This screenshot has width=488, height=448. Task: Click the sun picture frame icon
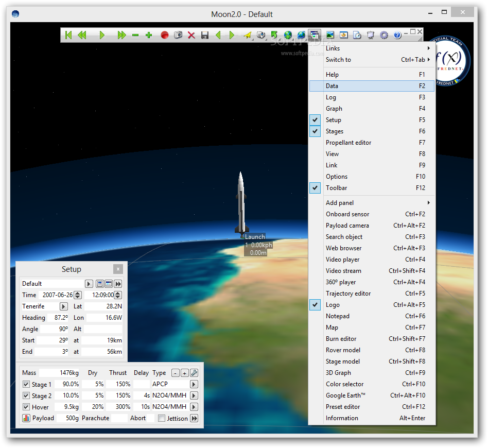pos(343,35)
